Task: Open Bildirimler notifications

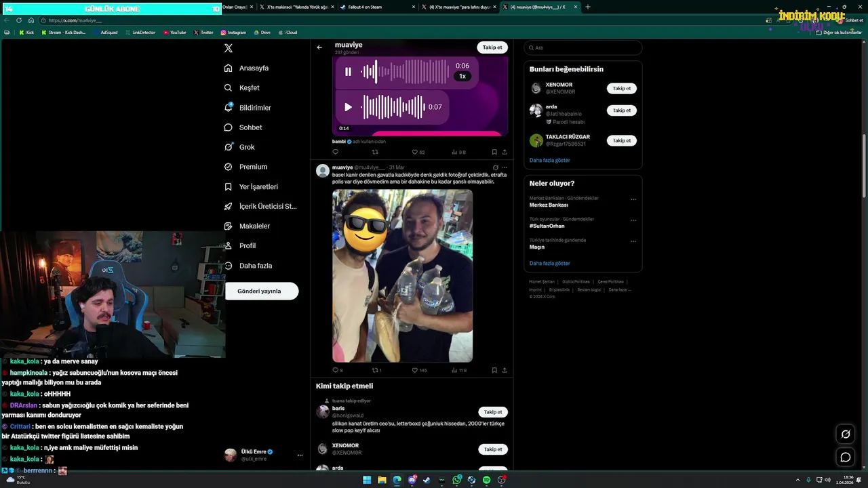Action: point(248,108)
